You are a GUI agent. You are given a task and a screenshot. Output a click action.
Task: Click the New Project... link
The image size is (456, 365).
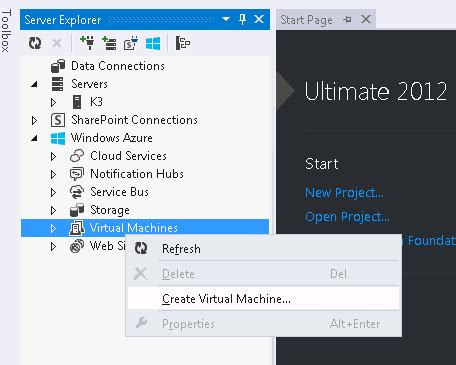pyautogui.click(x=344, y=192)
